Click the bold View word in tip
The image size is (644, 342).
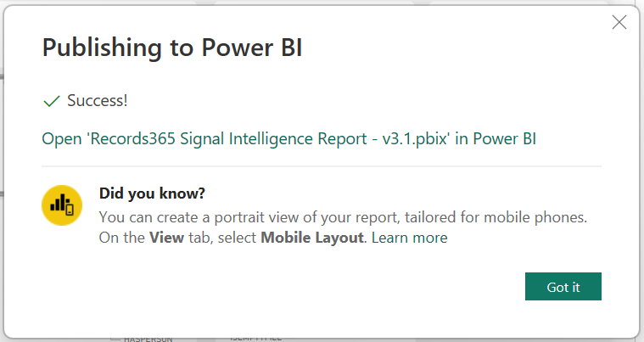click(x=166, y=238)
